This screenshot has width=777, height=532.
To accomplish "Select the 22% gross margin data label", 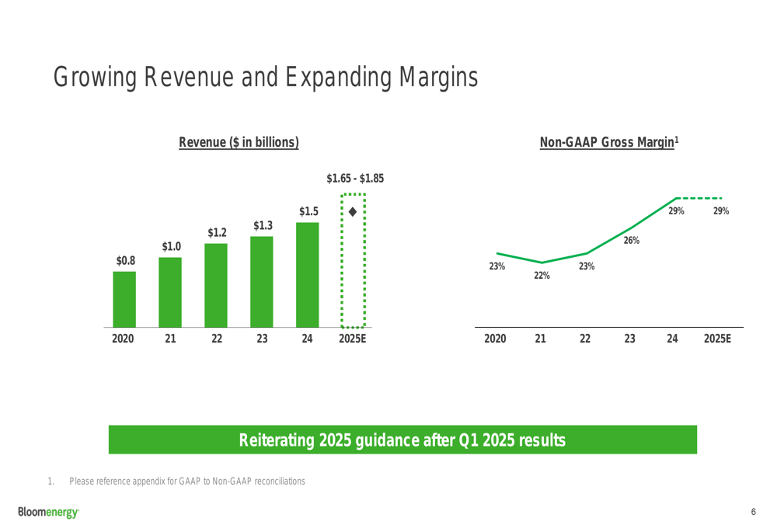I will 542,275.
